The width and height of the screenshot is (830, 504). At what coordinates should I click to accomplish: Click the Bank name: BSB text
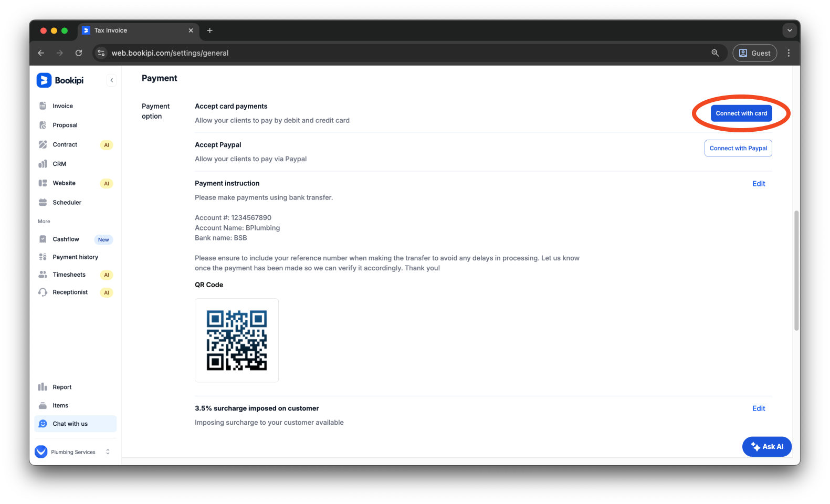221,238
